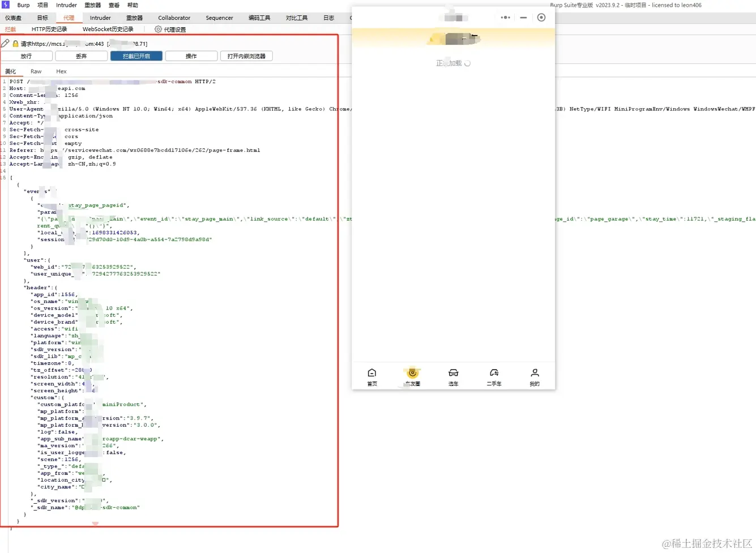756x553 pixels.
Task: Click the 放行 forward button
Action: point(27,56)
